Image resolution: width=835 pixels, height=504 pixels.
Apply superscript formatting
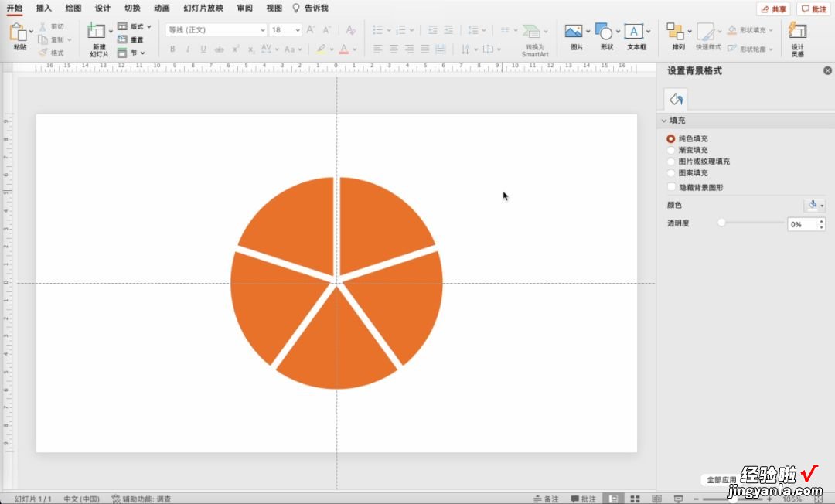(235, 49)
